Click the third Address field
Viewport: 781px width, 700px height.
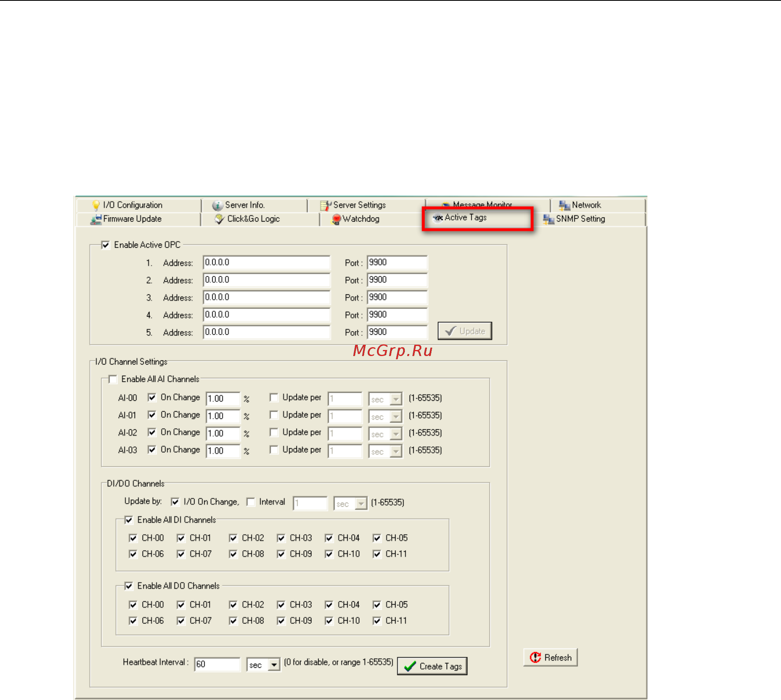tap(267, 297)
